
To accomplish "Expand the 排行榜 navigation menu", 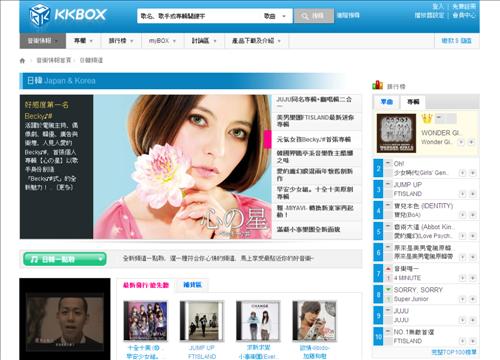I will point(121,41).
